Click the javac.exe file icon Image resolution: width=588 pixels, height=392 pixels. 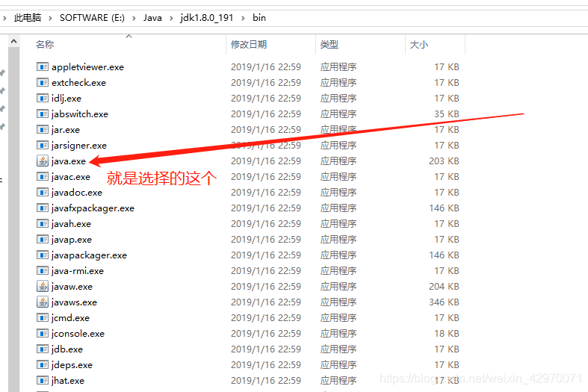click(x=43, y=176)
